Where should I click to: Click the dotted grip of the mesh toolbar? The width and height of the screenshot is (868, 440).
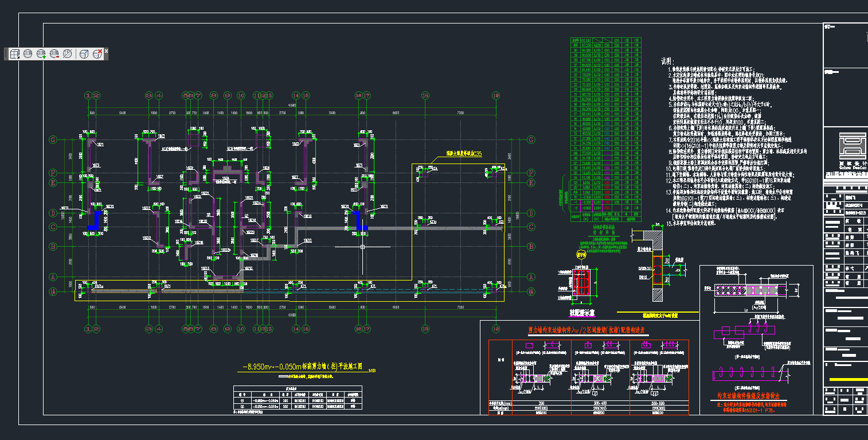point(6,54)
